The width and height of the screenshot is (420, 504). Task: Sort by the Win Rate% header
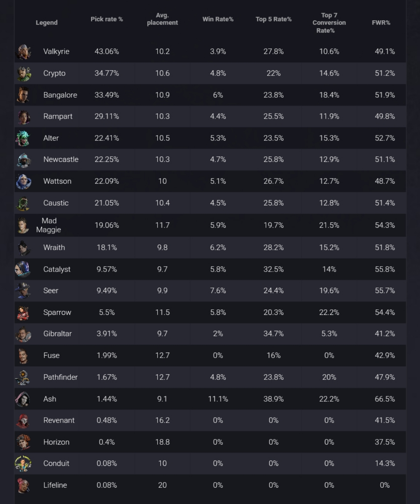tap(218, 19)
